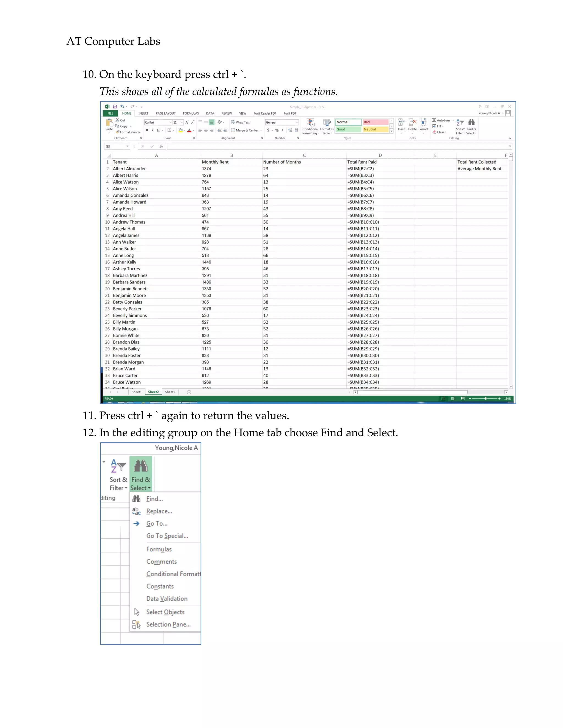The width and height of the screenshot is (563, 728).
Task: Switch to Page Break Preview in the status bar
Action: click(x=463, y=398)
